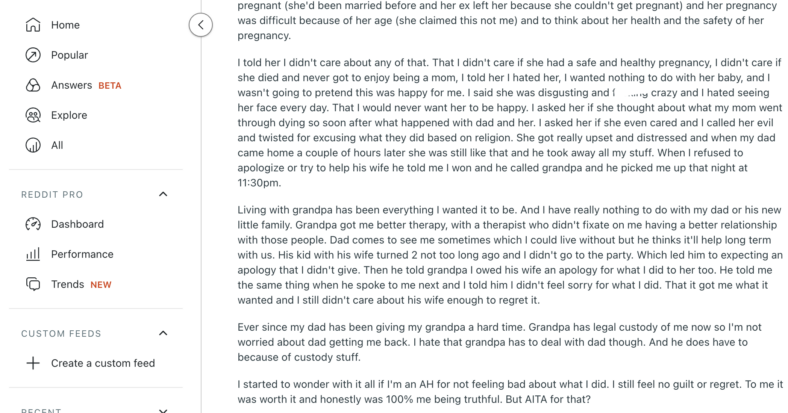Open the Dashboard gauge icon
This screenshot has width=788, height=413.
(33, 224)
